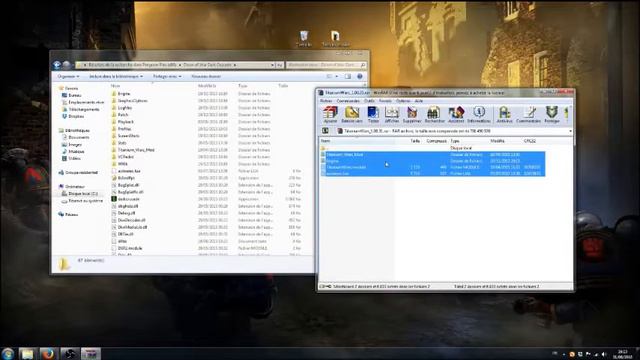Select Réseau in Explorer navigation pane
Screen dimensions: 640x360
point(68,214)
